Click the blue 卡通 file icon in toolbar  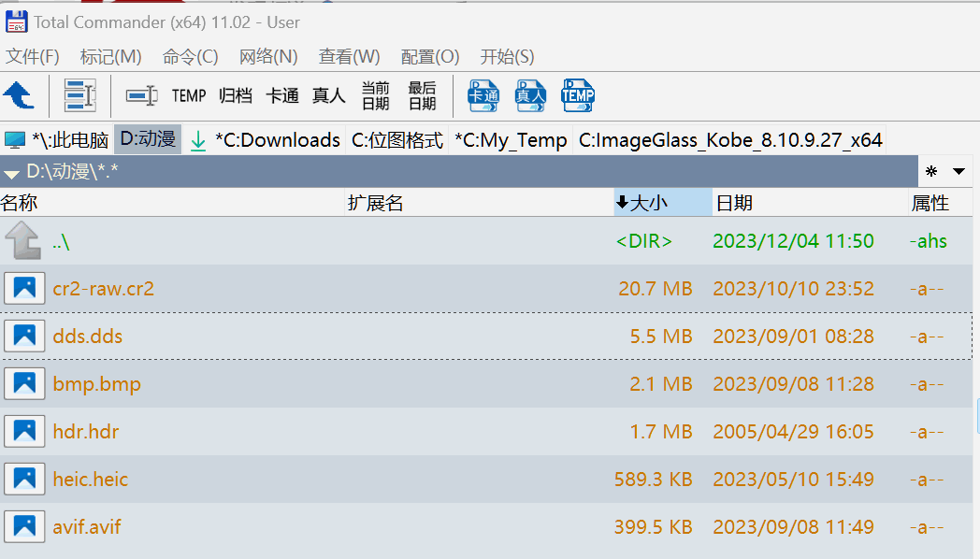[x=483, y=94]
